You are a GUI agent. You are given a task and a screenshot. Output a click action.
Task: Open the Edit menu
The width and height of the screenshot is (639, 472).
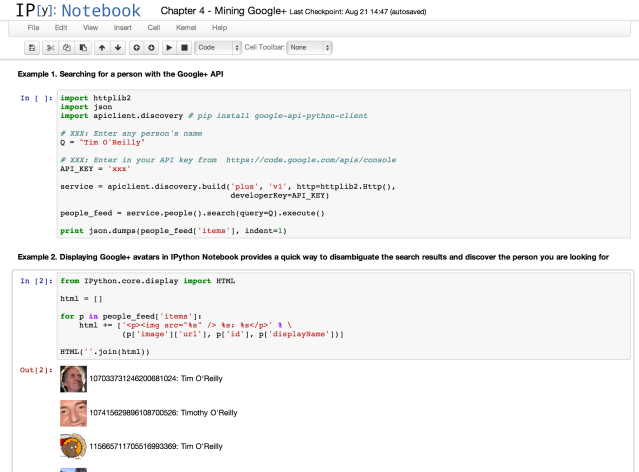pyautogui.click(x=61, y=28)
